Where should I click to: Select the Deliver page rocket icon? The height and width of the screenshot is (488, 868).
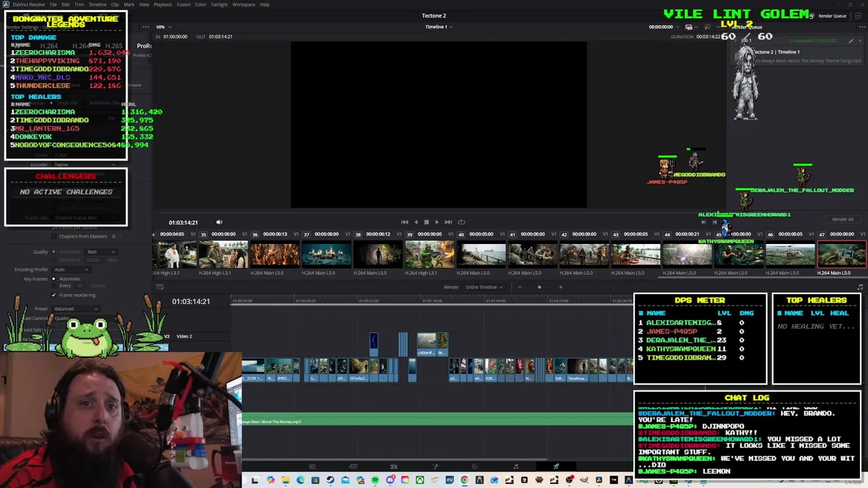point(556,466)
